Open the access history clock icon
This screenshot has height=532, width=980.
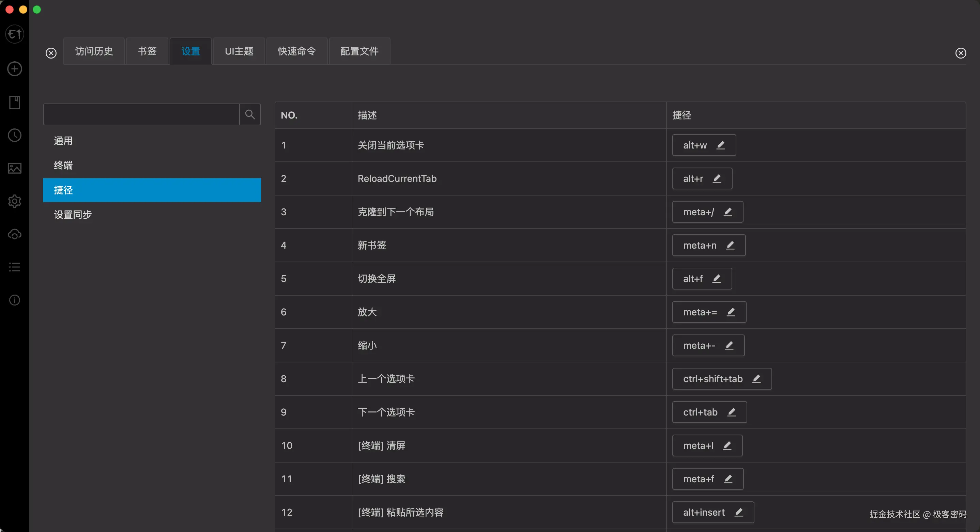pyautogui.click(x=14, y=135)
